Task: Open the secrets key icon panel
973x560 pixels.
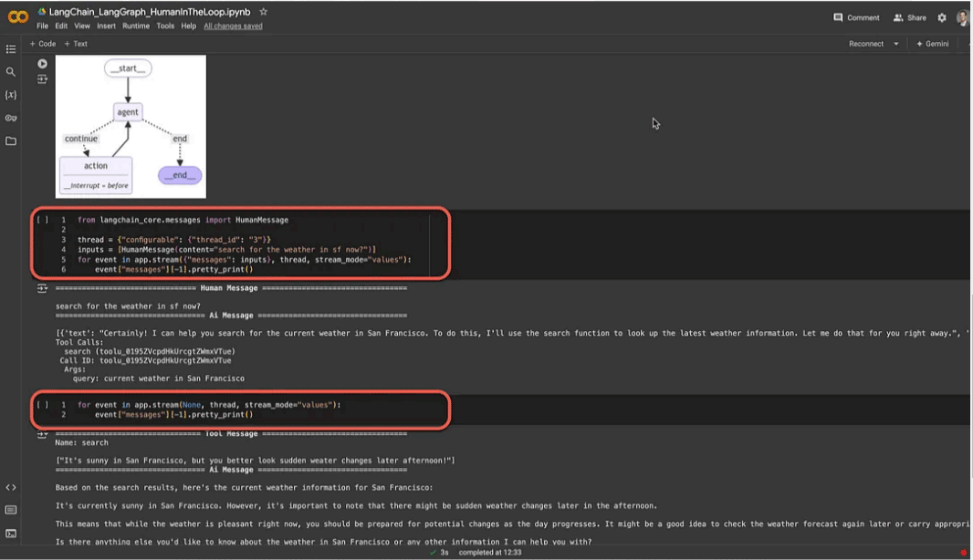Action: pos(11,118)
